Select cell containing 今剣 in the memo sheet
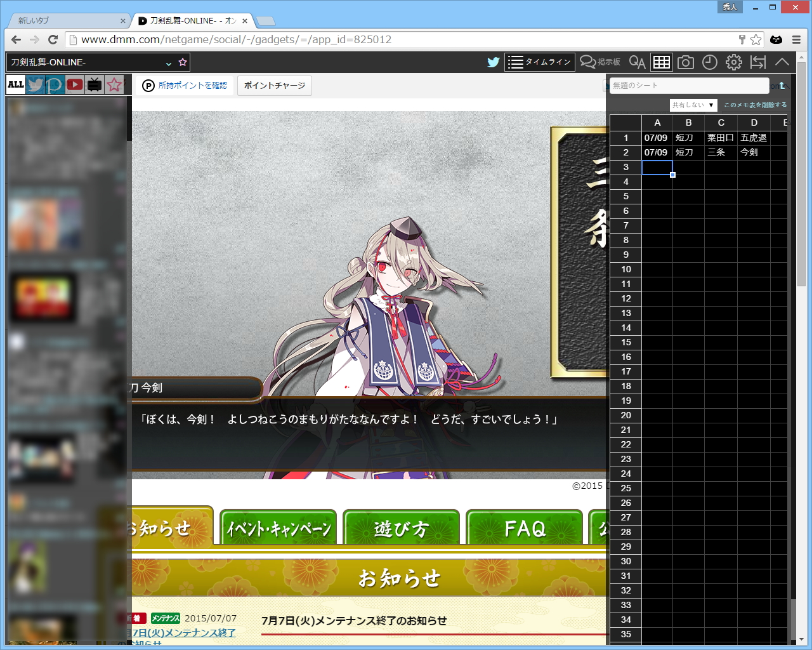This screenshot has height=650, width=812. [754, 152]
